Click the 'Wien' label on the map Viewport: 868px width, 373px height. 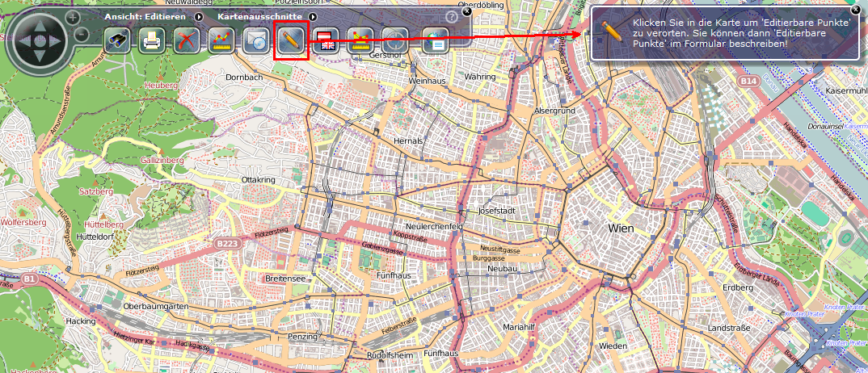point(621,228)
